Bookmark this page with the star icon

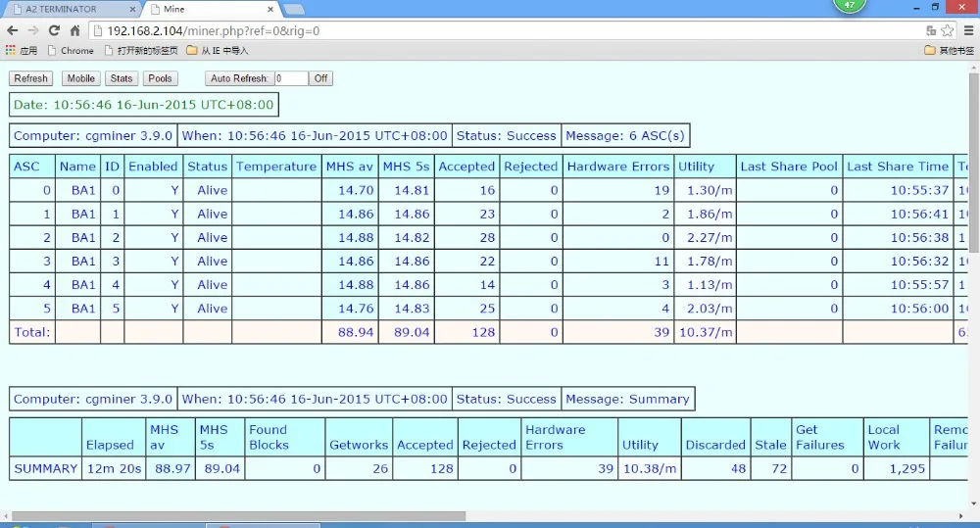[x=948, y=31]
